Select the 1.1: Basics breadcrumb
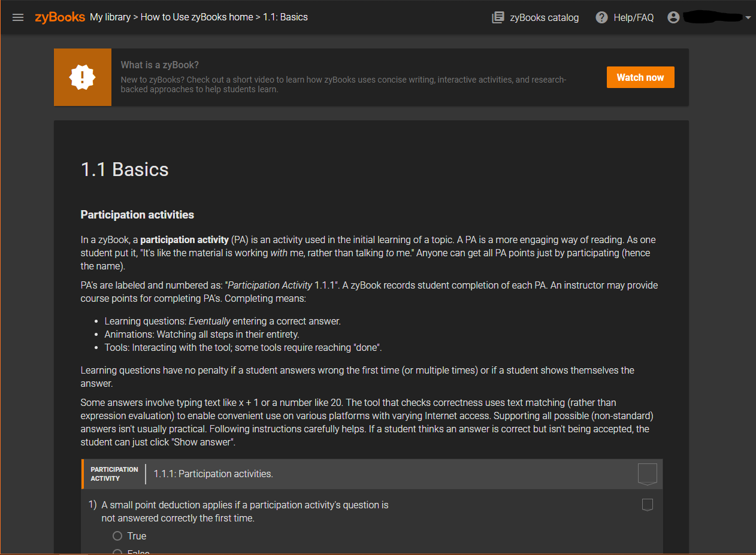Viewport: 756px width, 555px height. (x=285, y=17)
